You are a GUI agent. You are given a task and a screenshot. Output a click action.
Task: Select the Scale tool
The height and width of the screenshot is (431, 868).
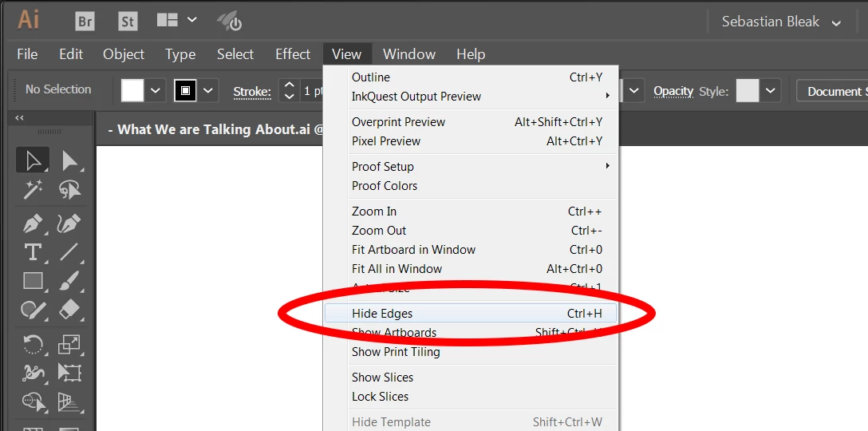70,344
